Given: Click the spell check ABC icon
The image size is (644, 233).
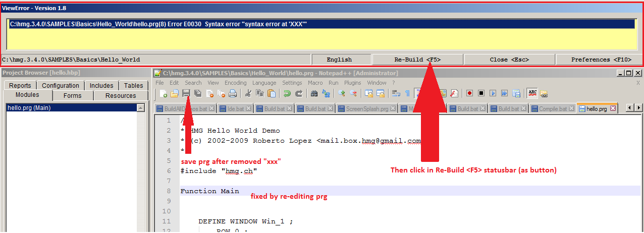Looking at the screenshot, I should [532, 93].
